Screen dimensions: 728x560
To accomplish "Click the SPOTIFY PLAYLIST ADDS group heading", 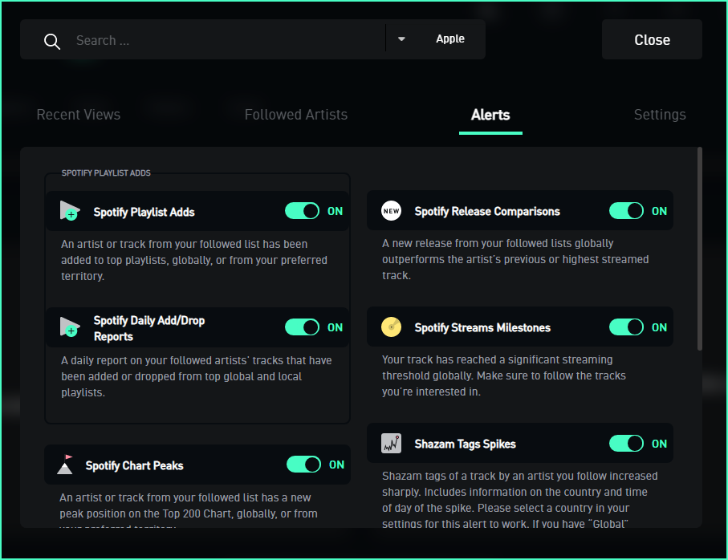I will tap(106, 173).
